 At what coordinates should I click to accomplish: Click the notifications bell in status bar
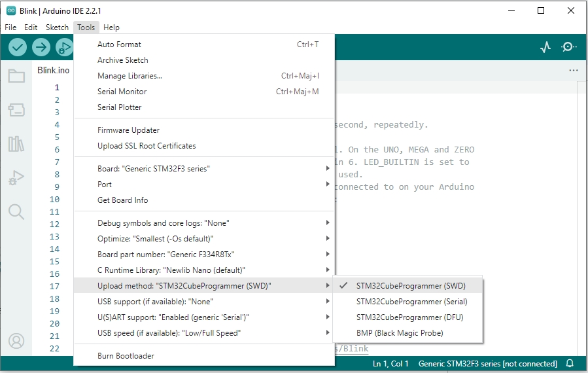click(570, 364)
